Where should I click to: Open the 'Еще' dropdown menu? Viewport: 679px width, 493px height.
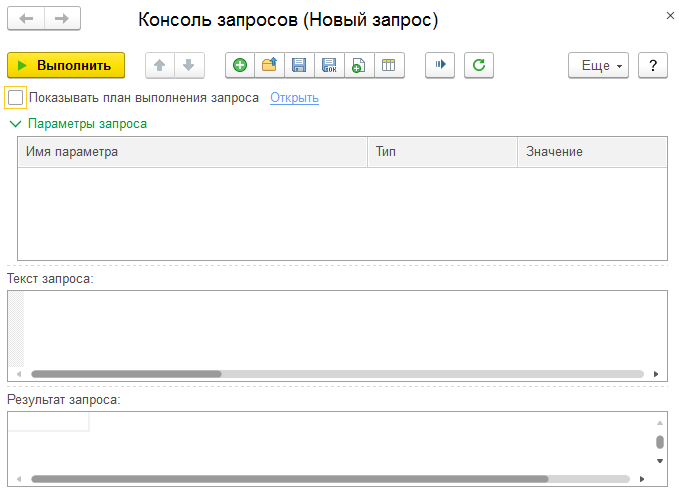coord(598,65)
